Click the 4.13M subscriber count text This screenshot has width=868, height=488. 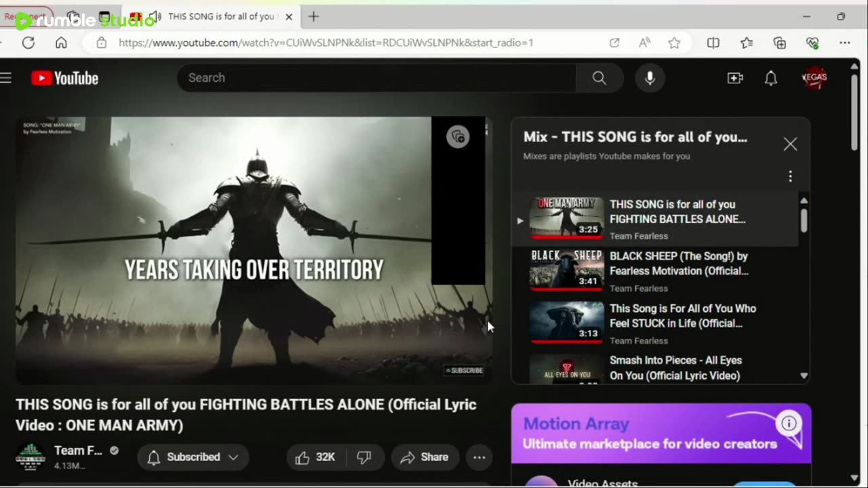click(x=70, y=466)
